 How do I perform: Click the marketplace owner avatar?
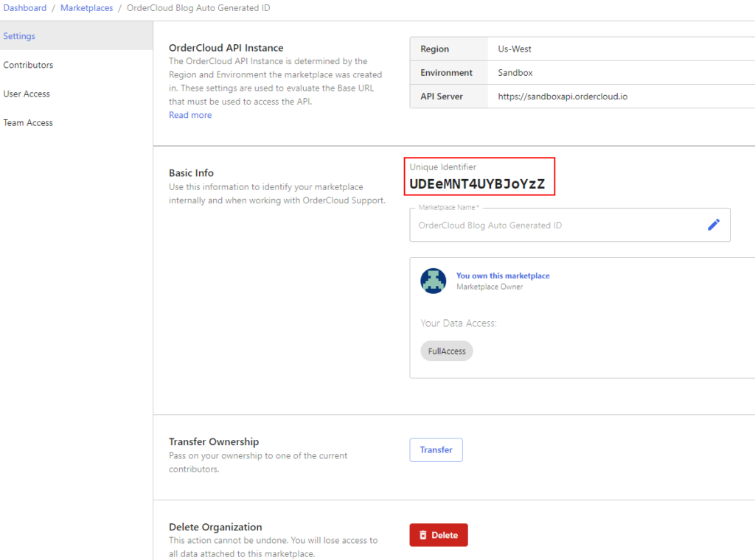click(x=433, y=281)
